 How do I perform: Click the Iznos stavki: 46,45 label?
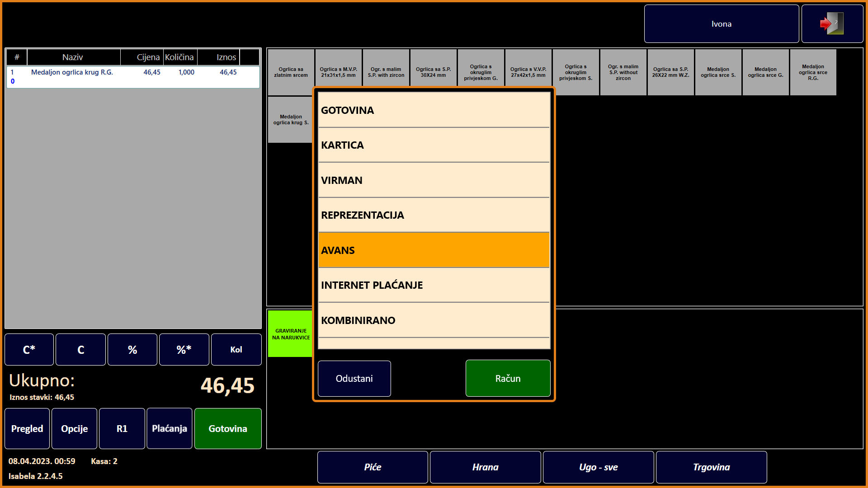(x=42, y=398)
